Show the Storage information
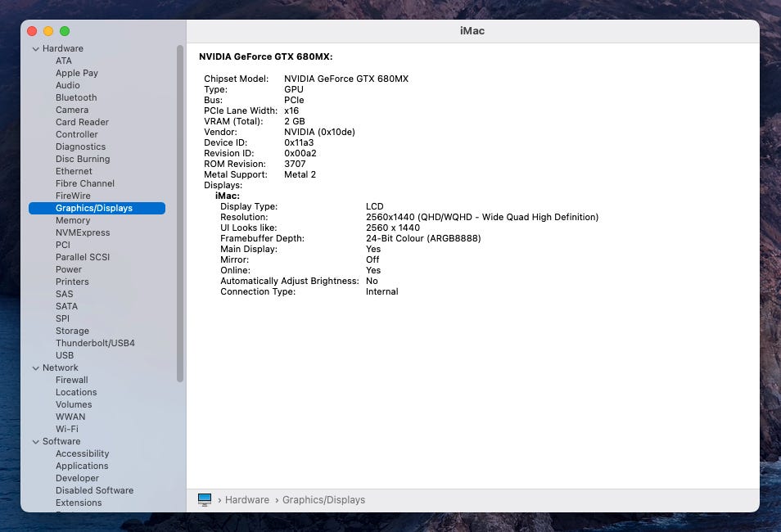Image resolution: width=781 pixels, height=532 pixels. click(72, 331)
